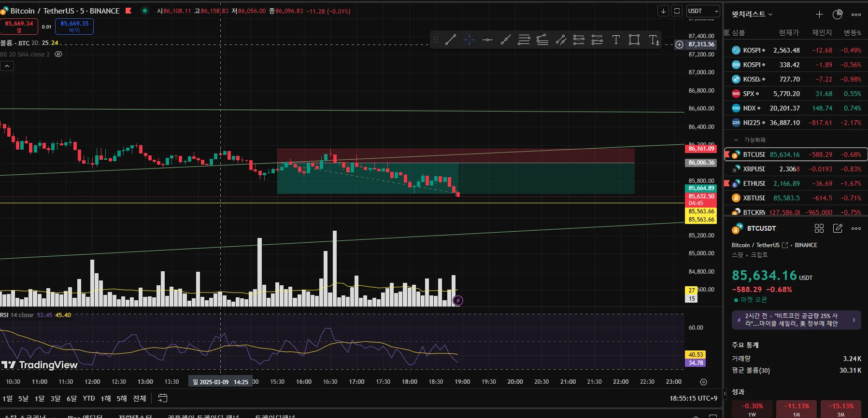Grab the favorites toolbar drag handle
The height and width of the screenshot is (418, 868).
[x=436, y=40]
